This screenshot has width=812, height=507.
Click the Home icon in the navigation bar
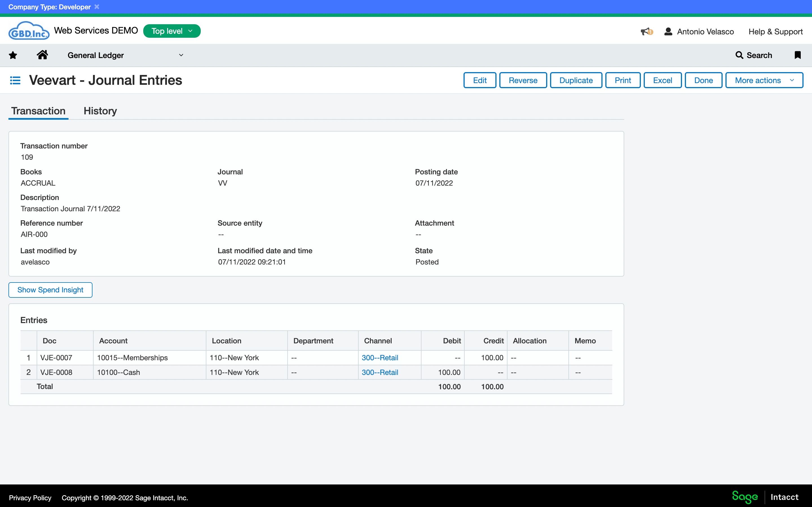click(x=43, y=55)
